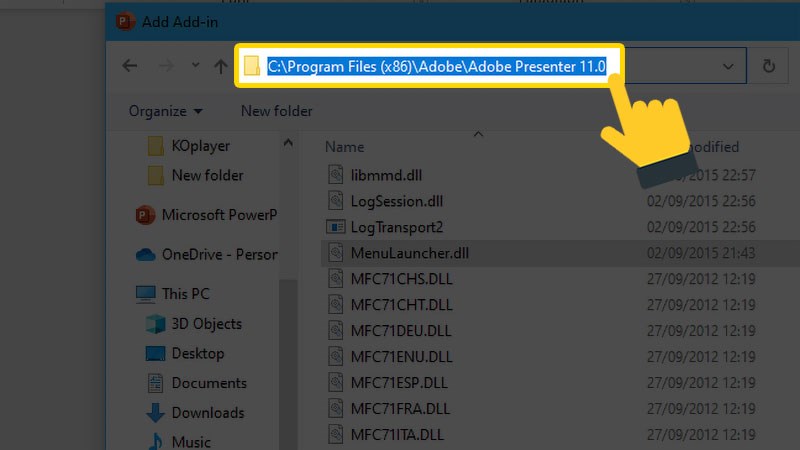Click the Documents page icon
Viewport: 800px width, 450px height.
(x=155, y=383)
